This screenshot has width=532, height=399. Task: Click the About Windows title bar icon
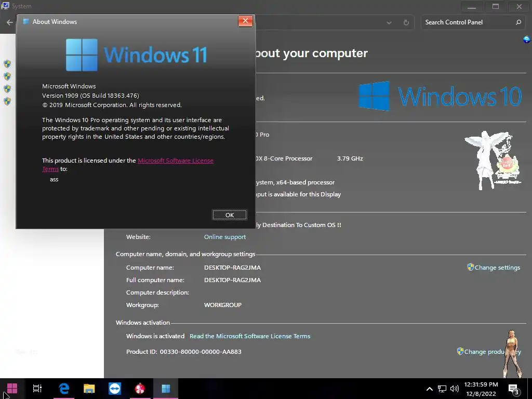(x=26, y=22)
